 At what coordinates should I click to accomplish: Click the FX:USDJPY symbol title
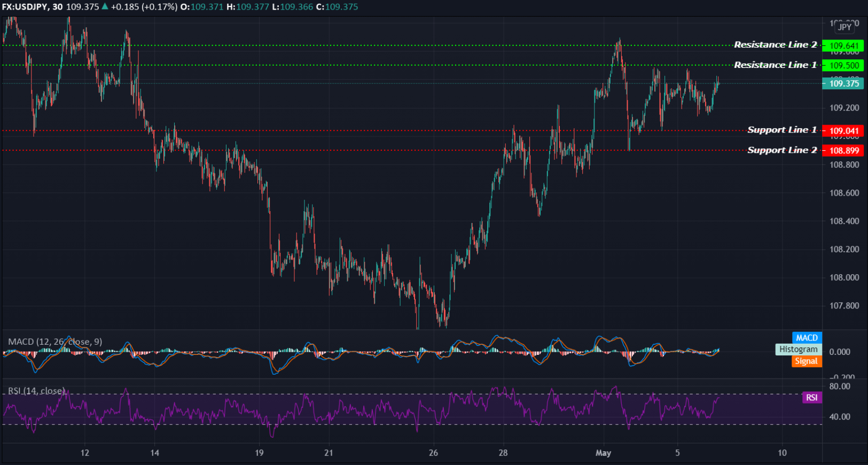25,7
